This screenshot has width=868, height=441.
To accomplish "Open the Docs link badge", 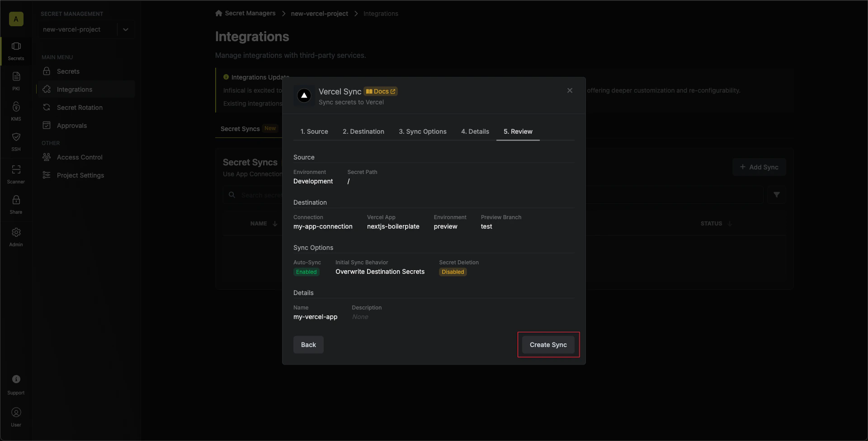I will point(381,91).
